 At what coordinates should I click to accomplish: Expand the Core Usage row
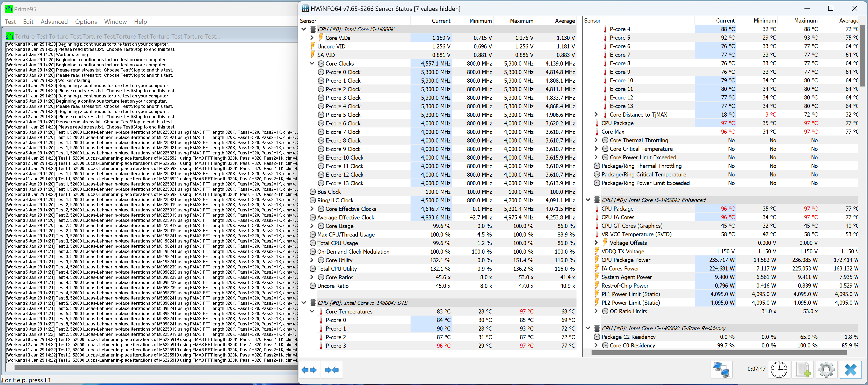312,226
